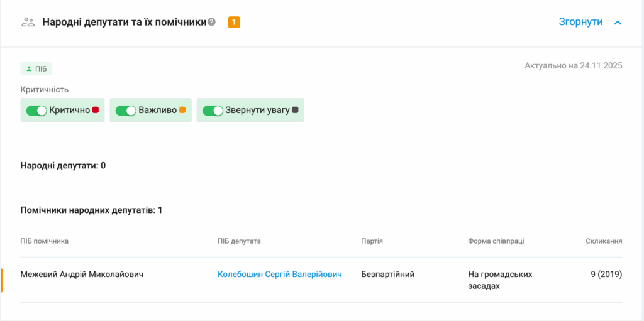The image size is (644, 321).
Task: Click the orange badge showing count 1
Action: click(234, 23)
